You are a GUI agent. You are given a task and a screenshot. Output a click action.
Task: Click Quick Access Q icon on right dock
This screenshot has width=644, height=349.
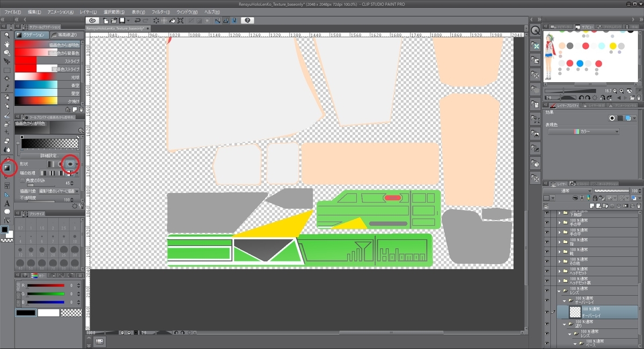pyautogui.click(x=535, y=30)
